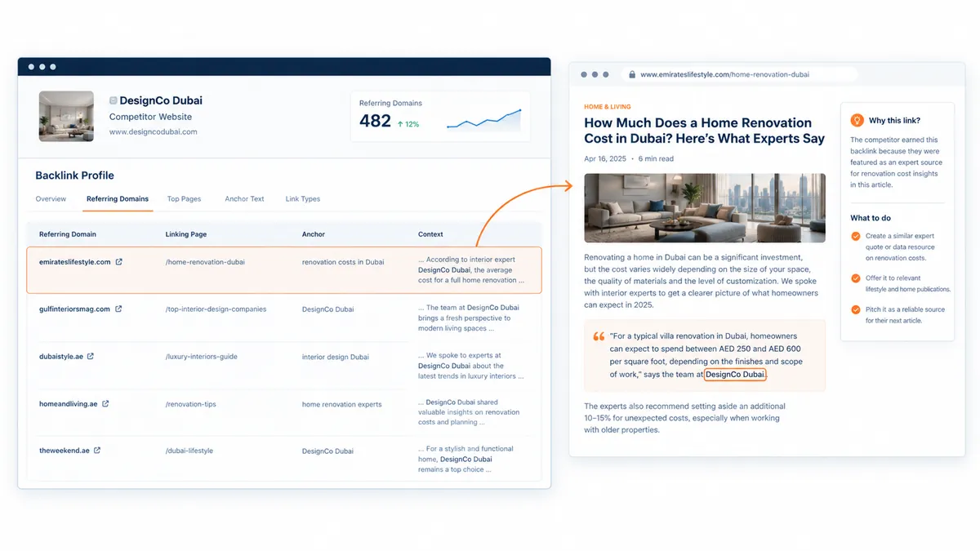Screen dimensions: 980x551
Task: Click the /luxury-interiors-guide linking page cell
Action: (202, 357)
